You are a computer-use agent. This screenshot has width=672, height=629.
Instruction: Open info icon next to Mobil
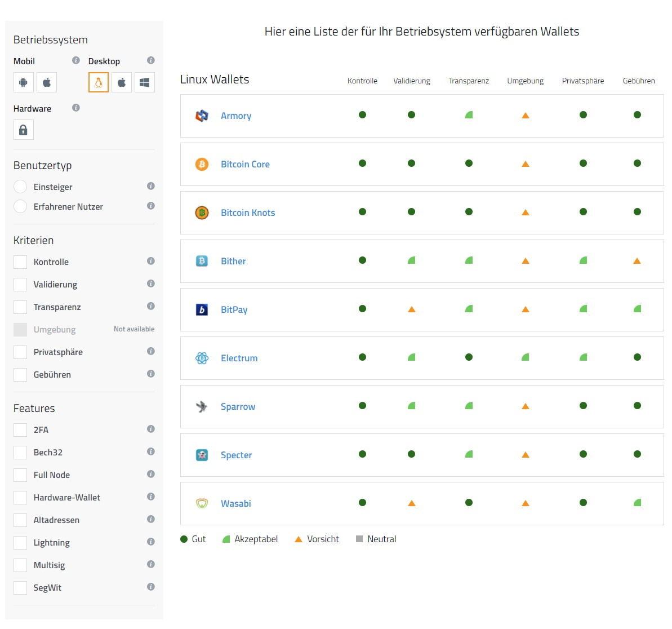point(76,60)
